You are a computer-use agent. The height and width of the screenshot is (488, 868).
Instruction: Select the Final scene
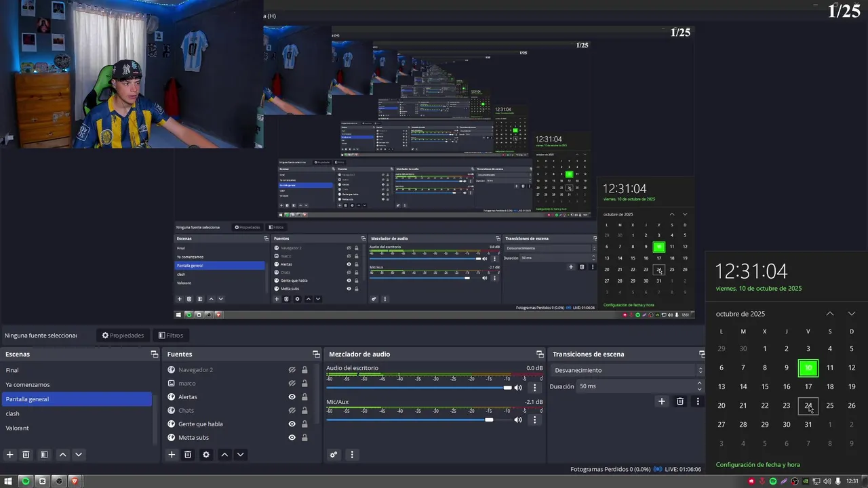(78, 370)
